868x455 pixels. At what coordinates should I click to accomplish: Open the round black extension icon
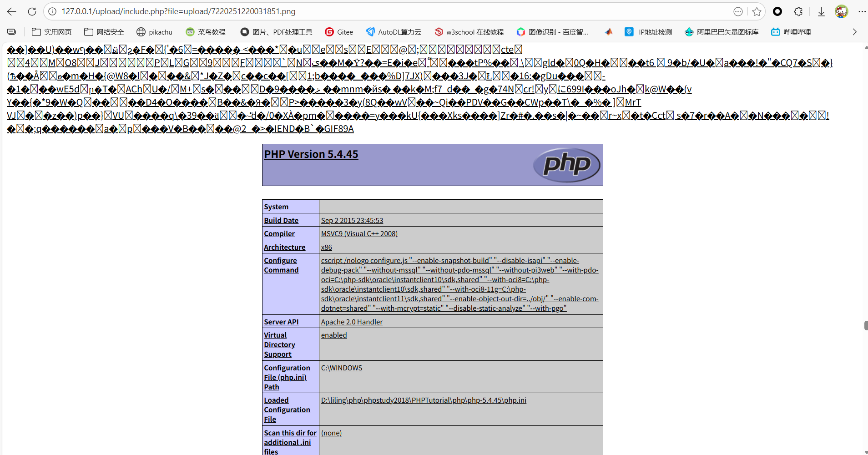coord(777,12)
